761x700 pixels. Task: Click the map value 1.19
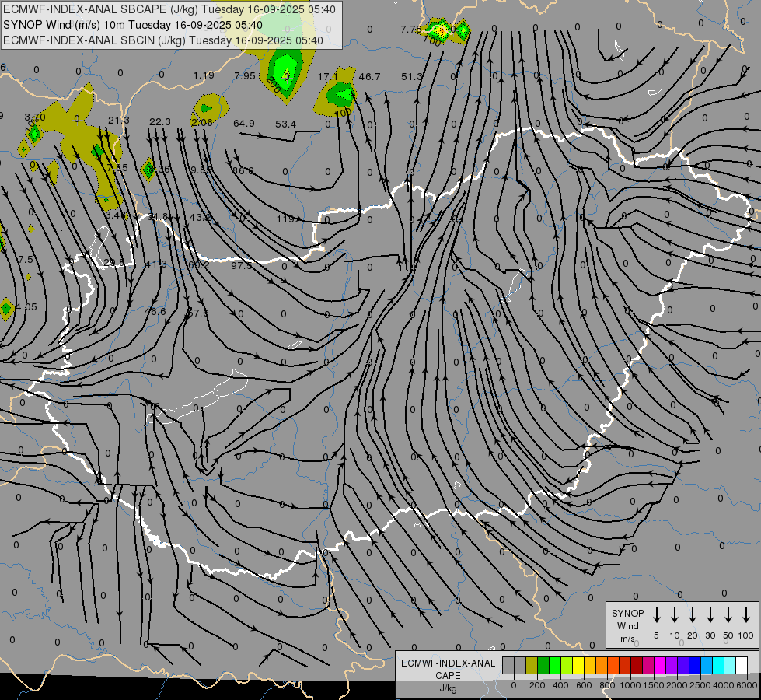point(204,75)
